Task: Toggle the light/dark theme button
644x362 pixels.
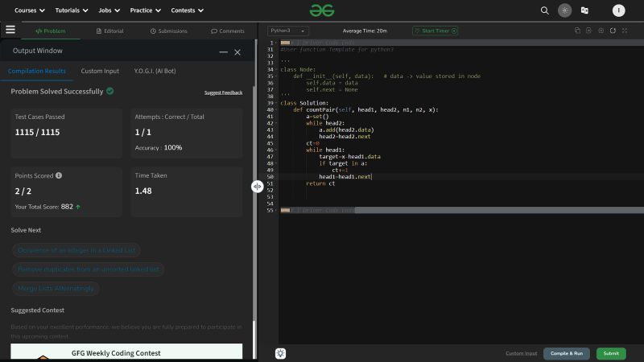Action: [565, 10]
